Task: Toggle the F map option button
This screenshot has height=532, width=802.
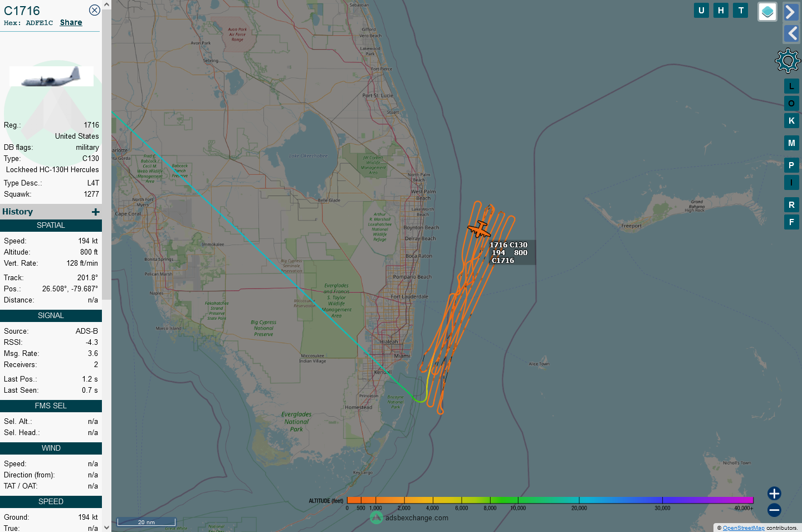Action: pyautogui.click(x=791, y=222)
